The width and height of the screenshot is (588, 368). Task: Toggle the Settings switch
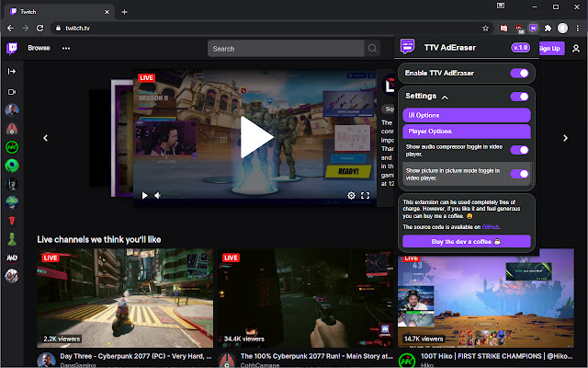point(519,97)
